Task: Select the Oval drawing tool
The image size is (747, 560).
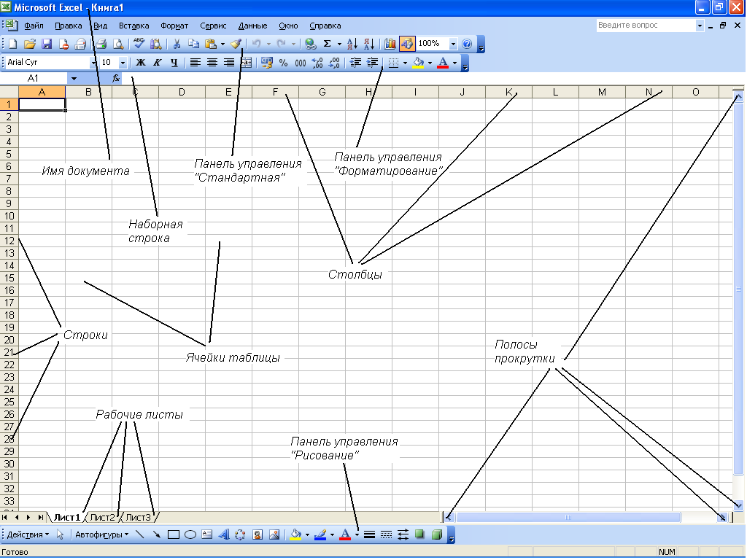Action: tap(190, 534)
